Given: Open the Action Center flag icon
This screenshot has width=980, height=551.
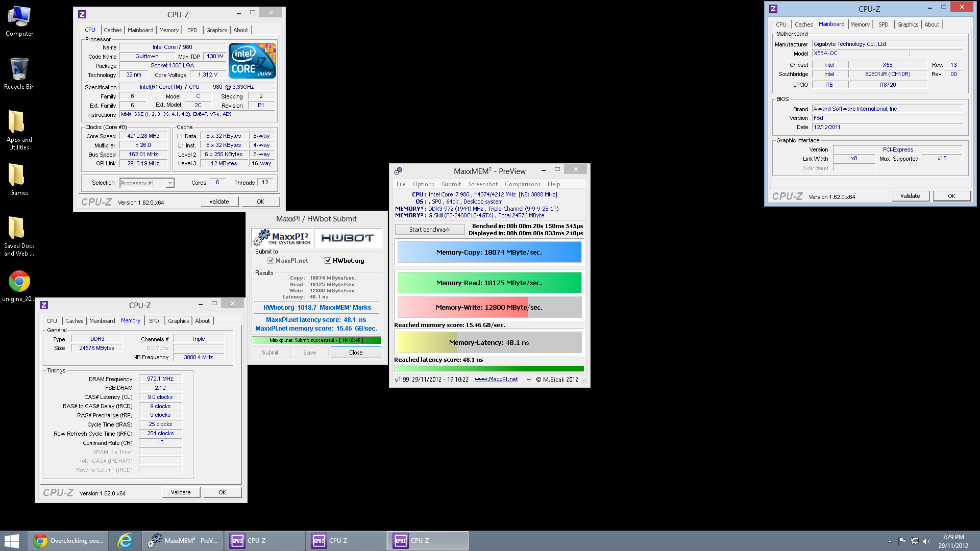Looking at the screenshot, I should coord(902,541).
